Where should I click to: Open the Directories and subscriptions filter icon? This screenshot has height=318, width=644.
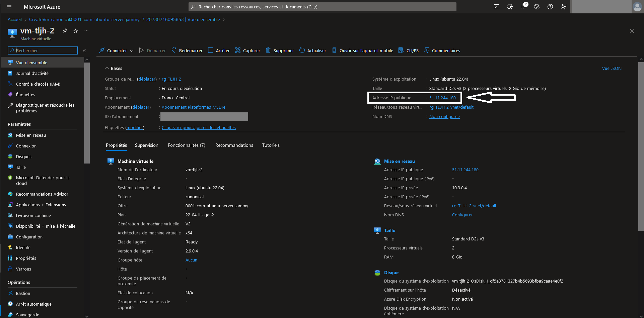(510, 7)
